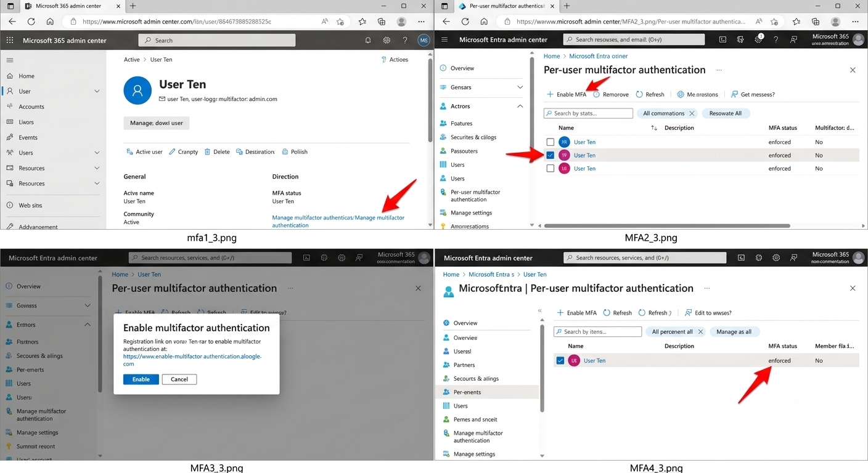This screenshot has width=868, height=473.
Task: Click browser home button in mfa1_3 window
Action: pos(50,22)
